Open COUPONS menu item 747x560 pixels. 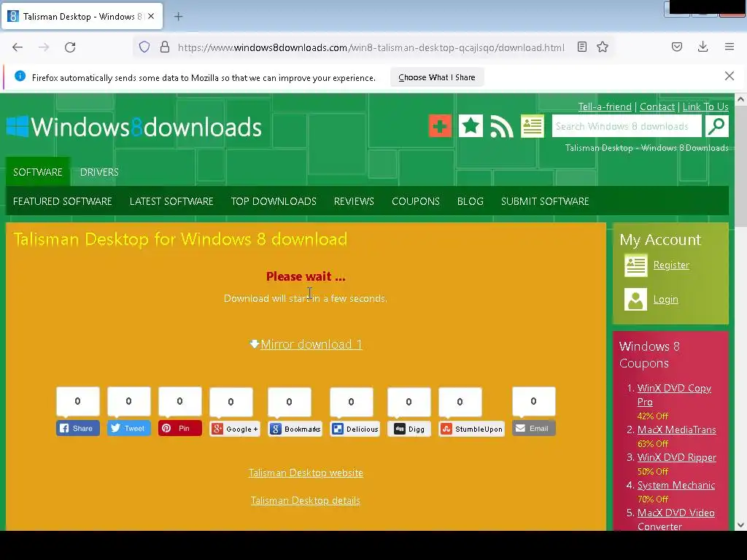click(415, 201)
